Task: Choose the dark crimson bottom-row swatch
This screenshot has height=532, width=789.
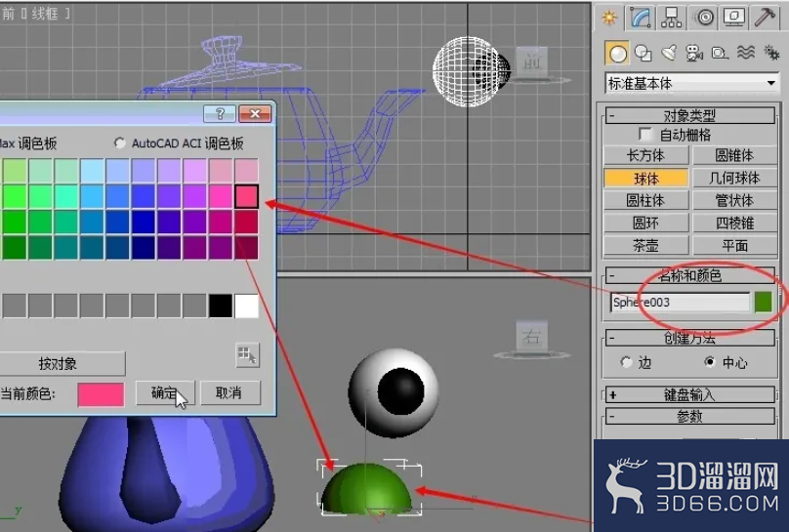Action: pos(246,247)
